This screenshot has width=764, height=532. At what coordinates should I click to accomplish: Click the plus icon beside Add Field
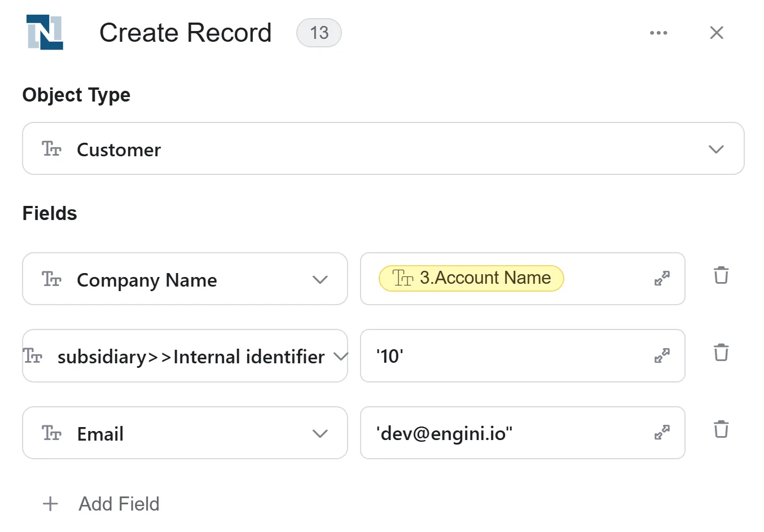pos(51,504)
